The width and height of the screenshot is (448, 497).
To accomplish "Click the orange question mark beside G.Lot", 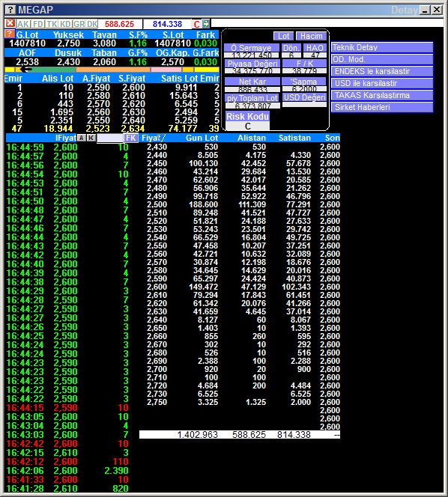I will 10,34.
